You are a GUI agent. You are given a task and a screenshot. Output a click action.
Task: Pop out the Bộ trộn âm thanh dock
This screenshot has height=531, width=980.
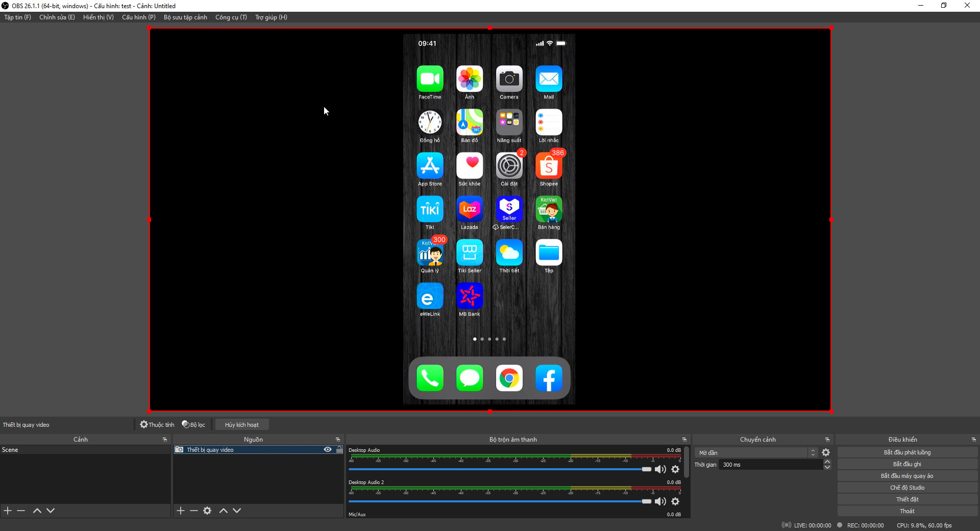(684, 439)
